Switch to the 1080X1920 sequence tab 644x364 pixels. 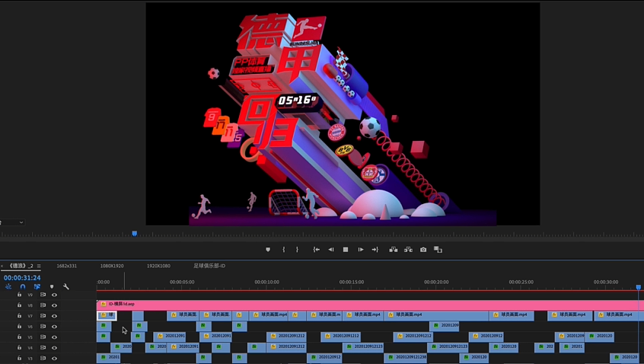click(112, 266)
